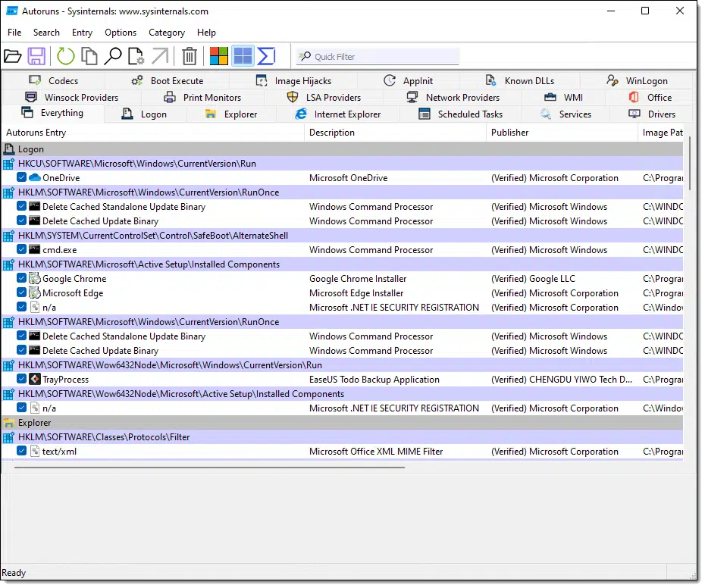Switch to the Internet Explorer tab
This screenshot has height=588, width=705.
pos(338,114)
